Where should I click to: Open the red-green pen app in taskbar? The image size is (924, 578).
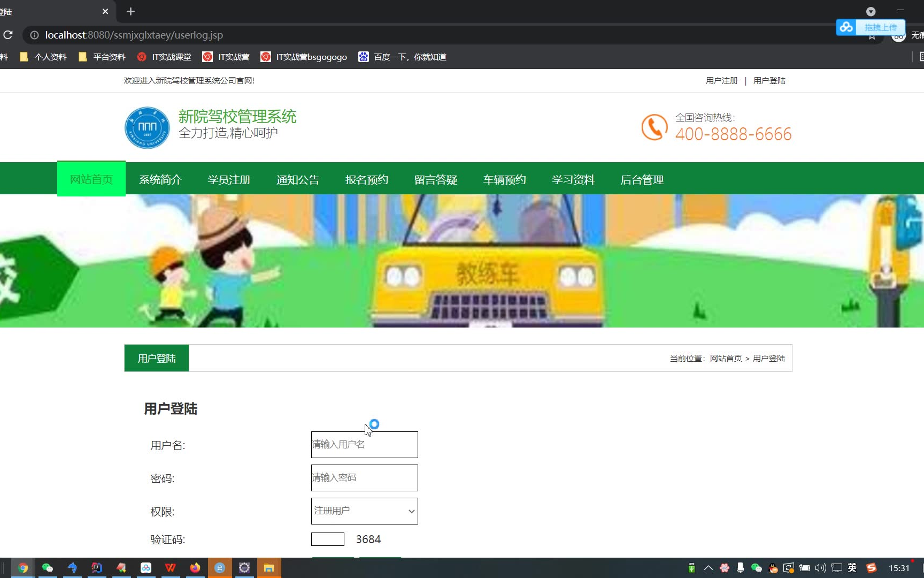click(121, 568)
